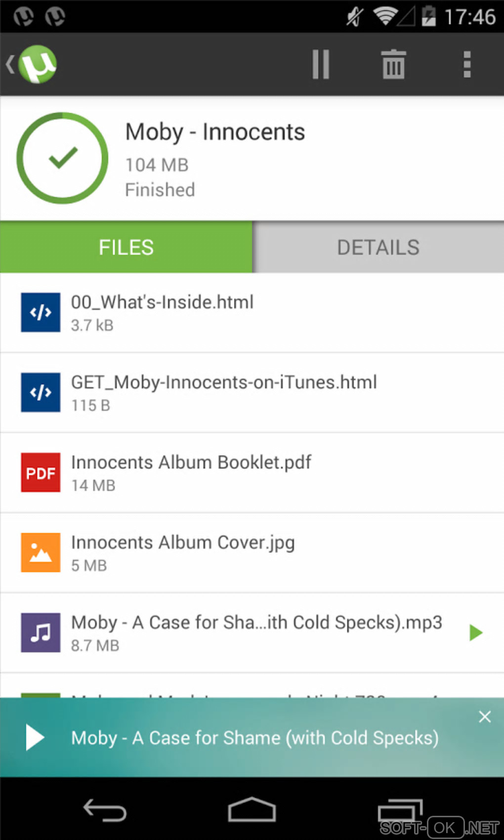Viewport: 504px width, 840px height.
Task: Click the GET_Moby-Innocents-on-iTunes.html code icon
Action: (41, 392)
